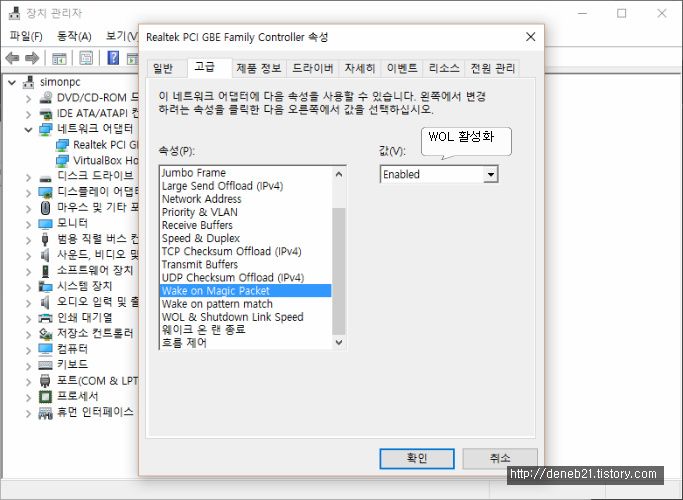Click the 취소 button
The height and width of the screenshot is (500, 683).
(500, 459)
